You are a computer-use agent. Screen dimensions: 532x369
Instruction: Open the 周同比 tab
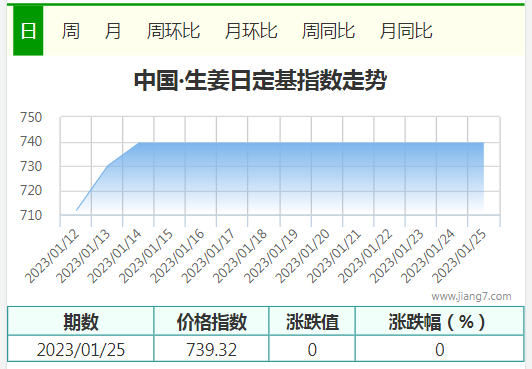tap(328, 31)
